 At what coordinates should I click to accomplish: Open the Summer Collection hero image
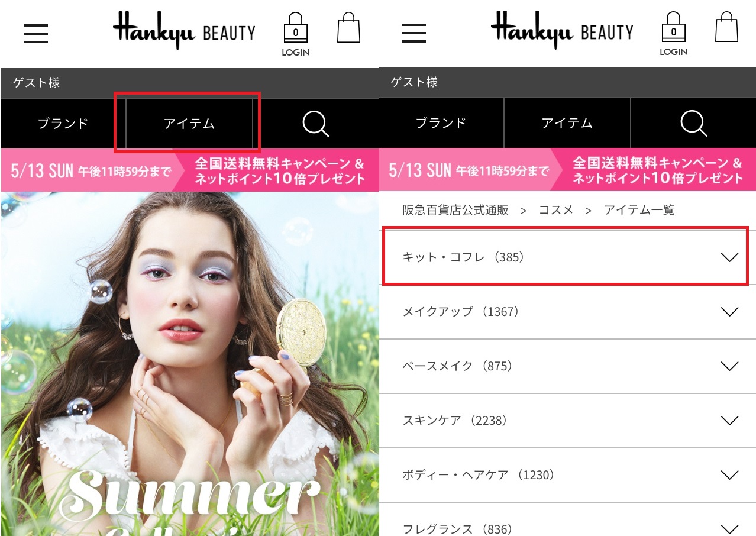(x=189, y=364)
